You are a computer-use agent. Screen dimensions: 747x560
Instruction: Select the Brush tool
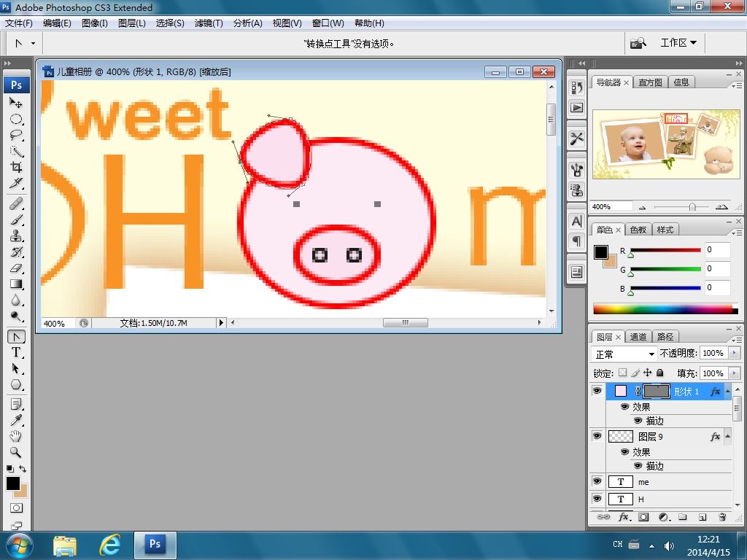click(16, 220)
